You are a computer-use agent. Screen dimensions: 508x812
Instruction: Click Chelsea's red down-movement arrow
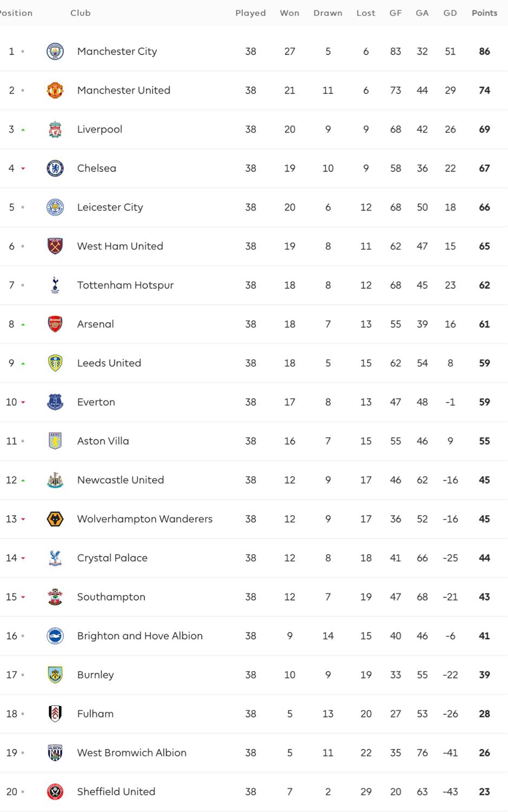[23, 169]
